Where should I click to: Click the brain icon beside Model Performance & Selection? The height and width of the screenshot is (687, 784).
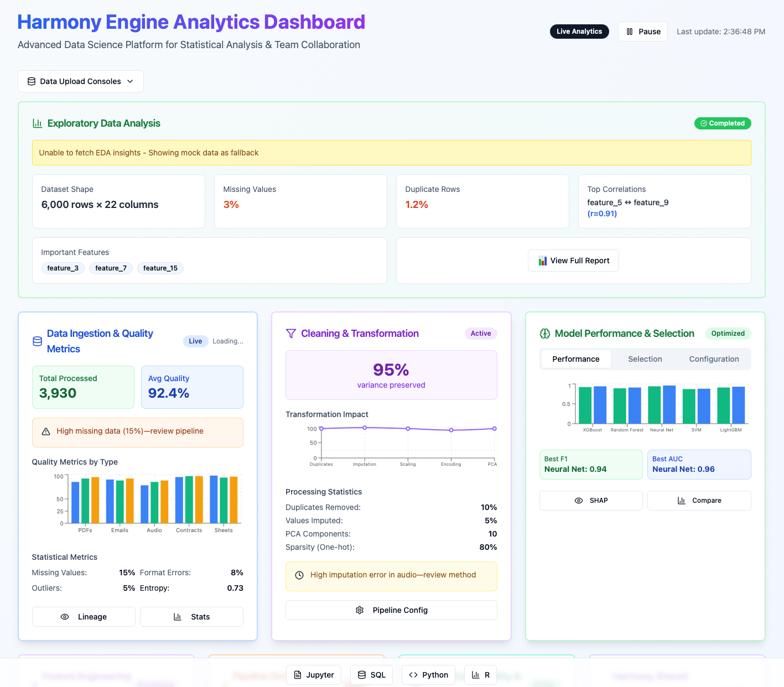pos(545,334)
